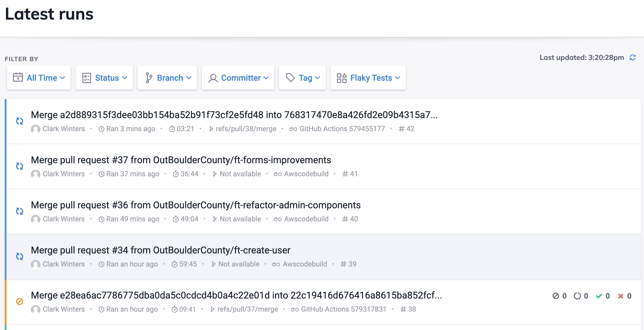Open run titled Merge pull request #36
644x330 pixels.
click(196, 205)
